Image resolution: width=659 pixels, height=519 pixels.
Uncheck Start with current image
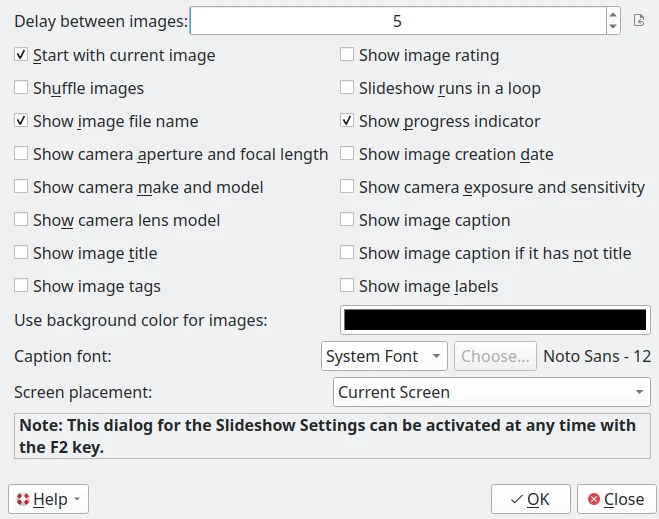click(21, 55)
